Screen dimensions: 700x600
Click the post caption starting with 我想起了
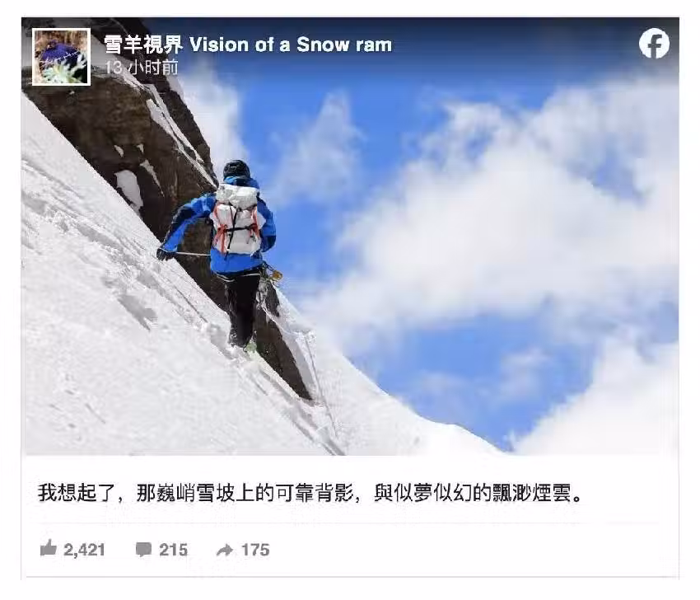click(310, 493)
